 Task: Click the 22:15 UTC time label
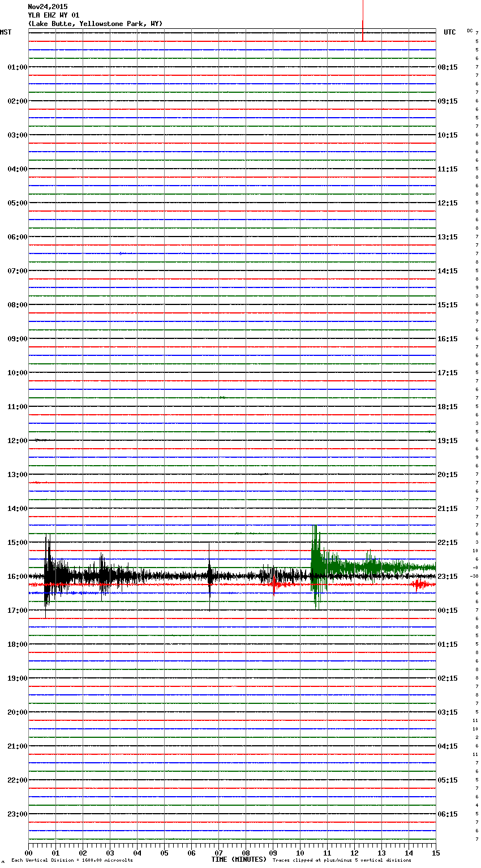[x=448, y=543]
